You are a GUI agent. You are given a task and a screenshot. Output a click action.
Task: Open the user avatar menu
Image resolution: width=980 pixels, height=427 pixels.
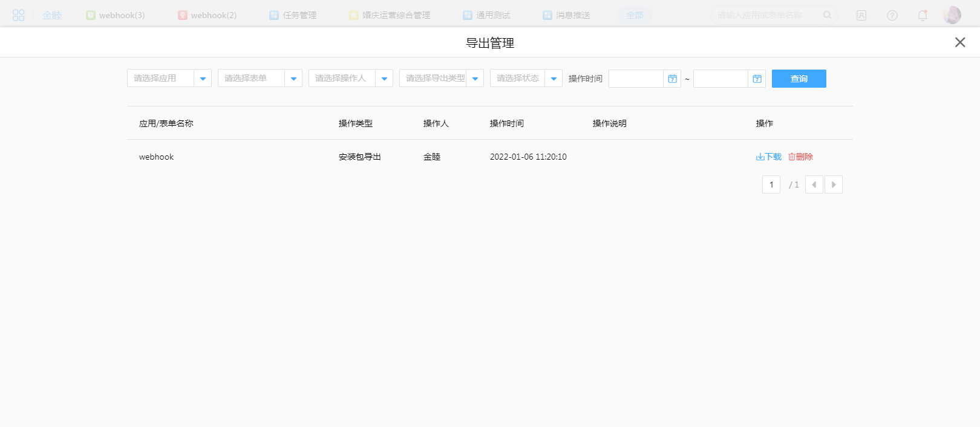point(952,15)
